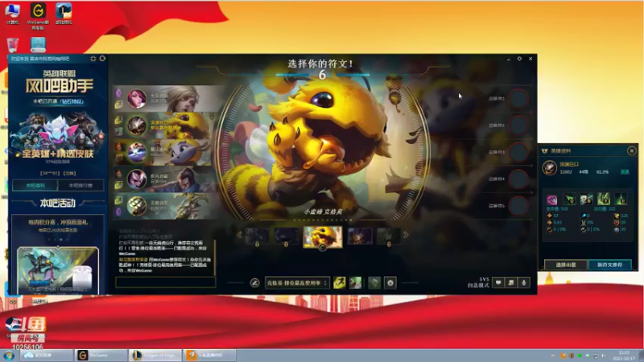Click the first teammate Fiora portrait
This screenshot has height=362, width=644.
click(x=136, y=98)
